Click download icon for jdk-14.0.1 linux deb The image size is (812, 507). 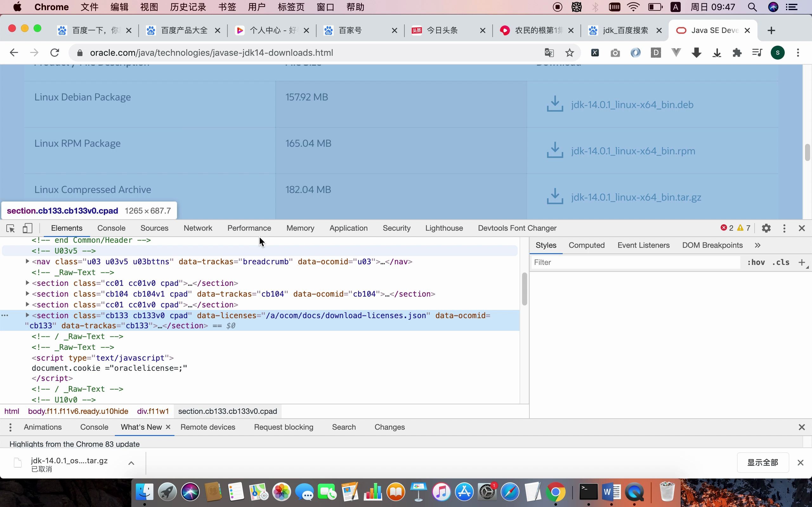point(555,104)
